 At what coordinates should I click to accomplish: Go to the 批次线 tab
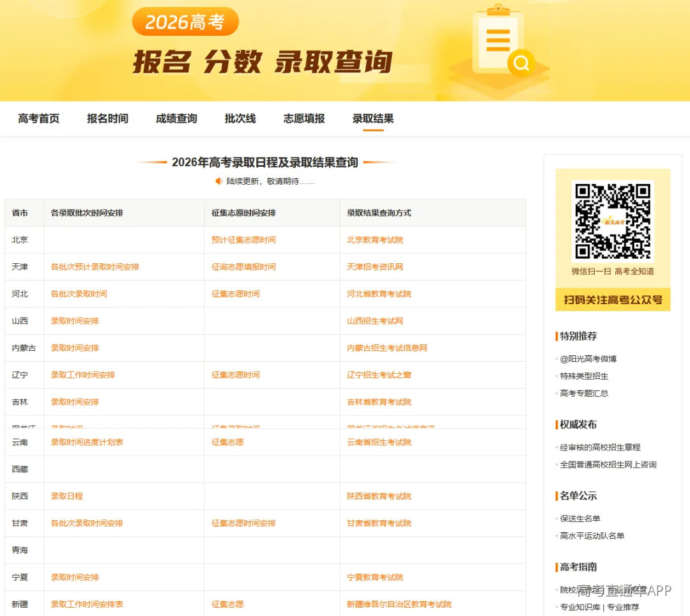coord(240,119)
